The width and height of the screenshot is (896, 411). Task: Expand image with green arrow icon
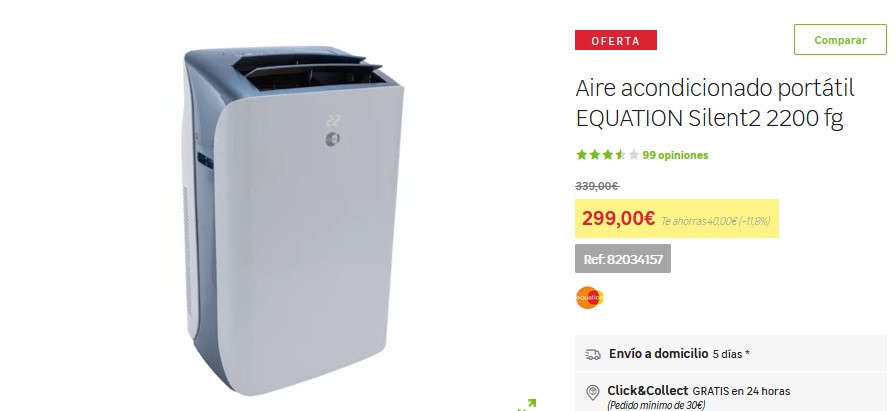[527, 405]
